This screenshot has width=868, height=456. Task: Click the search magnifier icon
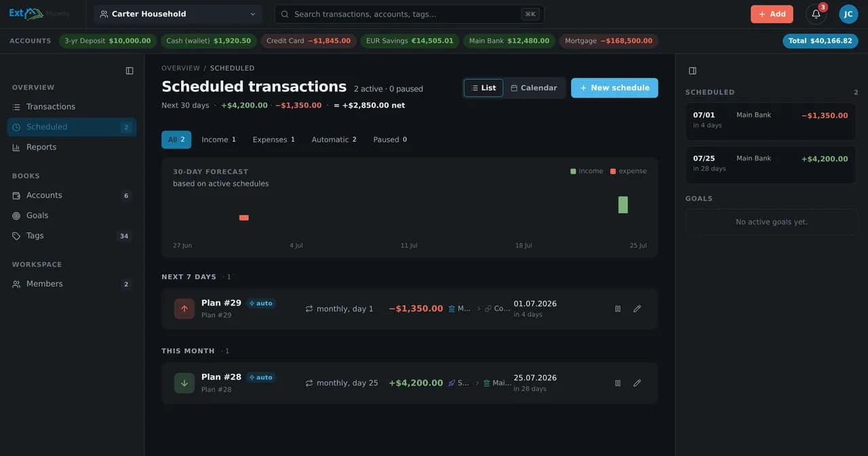[285, 14]
